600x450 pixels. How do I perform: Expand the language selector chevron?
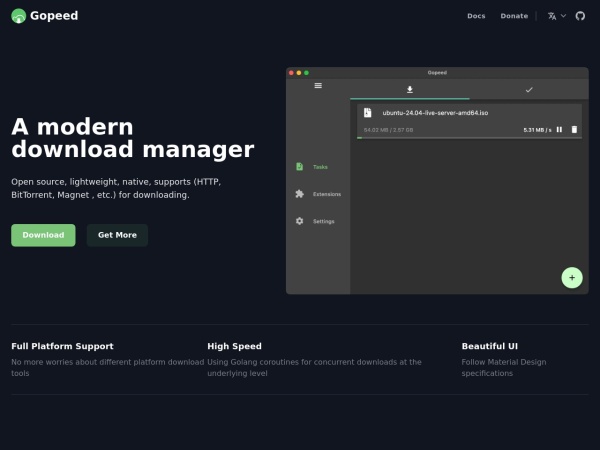pos(563,16)
